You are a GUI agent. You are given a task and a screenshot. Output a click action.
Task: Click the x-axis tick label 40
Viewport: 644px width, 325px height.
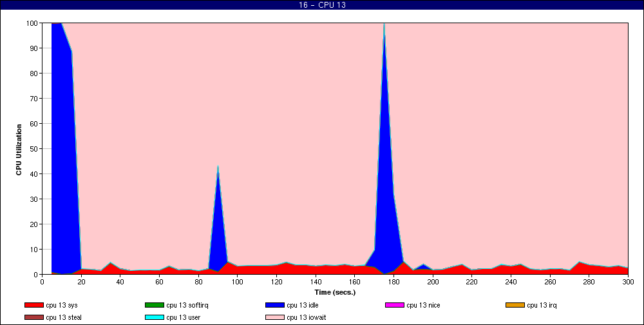coord(120,282)
